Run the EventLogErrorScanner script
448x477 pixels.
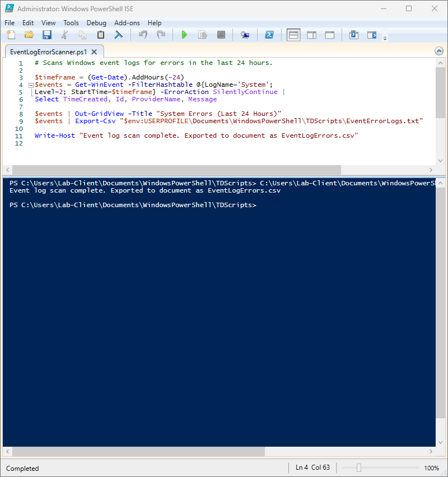click(184, 35)
